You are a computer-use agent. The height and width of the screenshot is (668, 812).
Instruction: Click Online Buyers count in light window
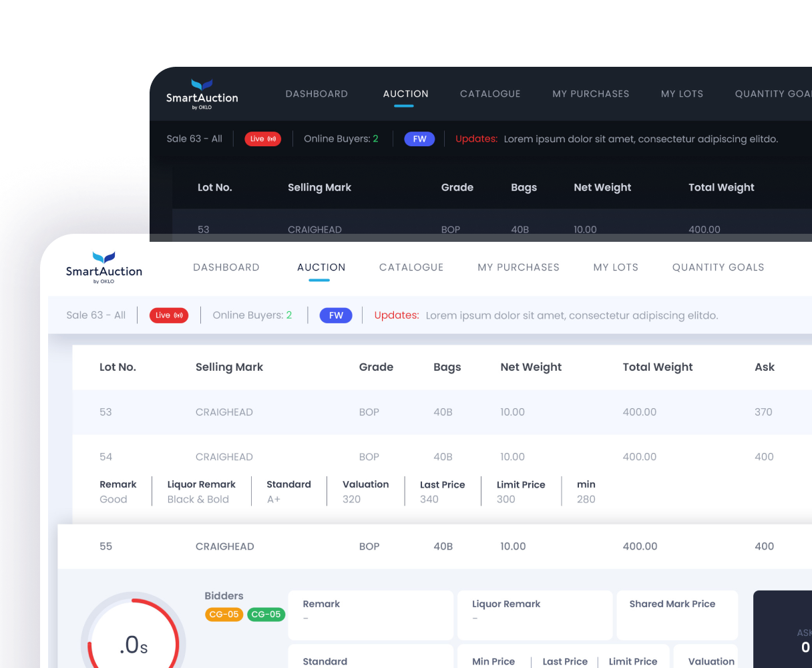click(x=252, y=315)
